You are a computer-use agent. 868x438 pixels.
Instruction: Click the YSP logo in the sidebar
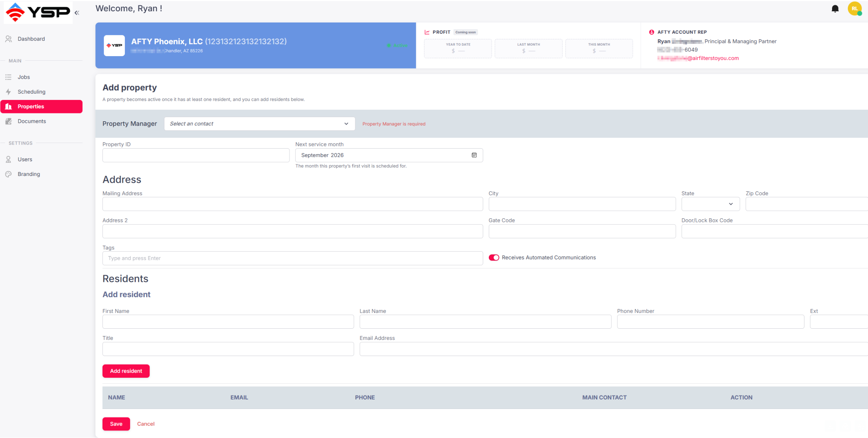pyautogui.click(x=38, y=12)
